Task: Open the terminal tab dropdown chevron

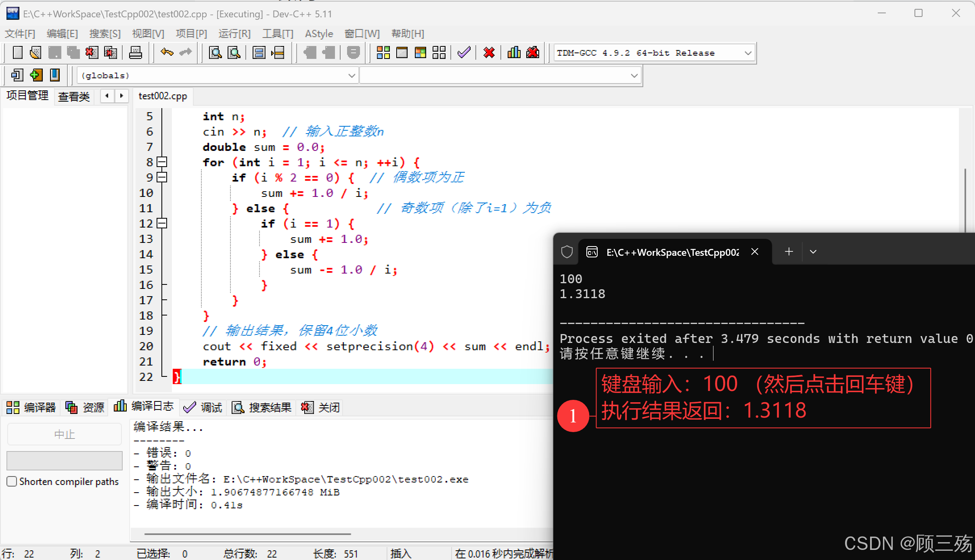Action: 813,252
